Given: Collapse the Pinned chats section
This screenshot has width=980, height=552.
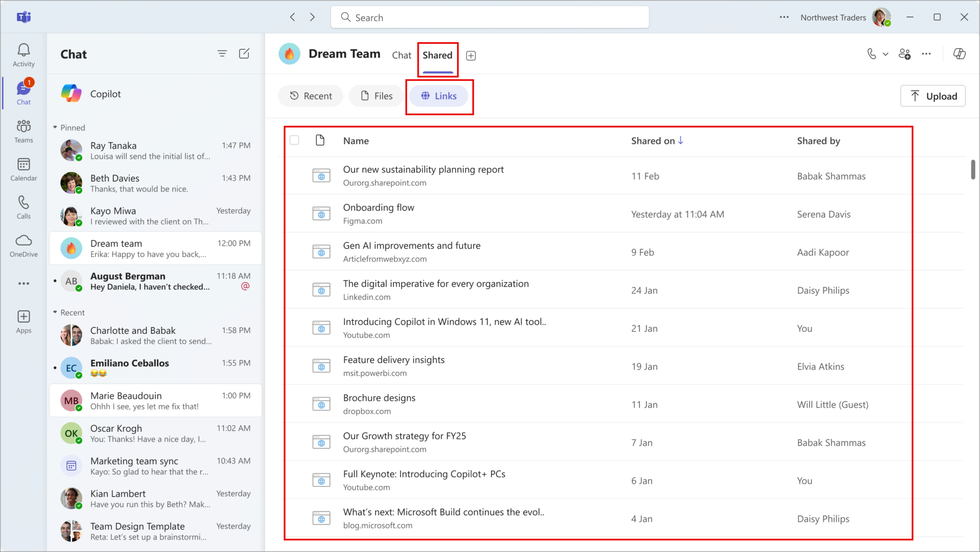Looking at the screenshot, I should [56, 127].
